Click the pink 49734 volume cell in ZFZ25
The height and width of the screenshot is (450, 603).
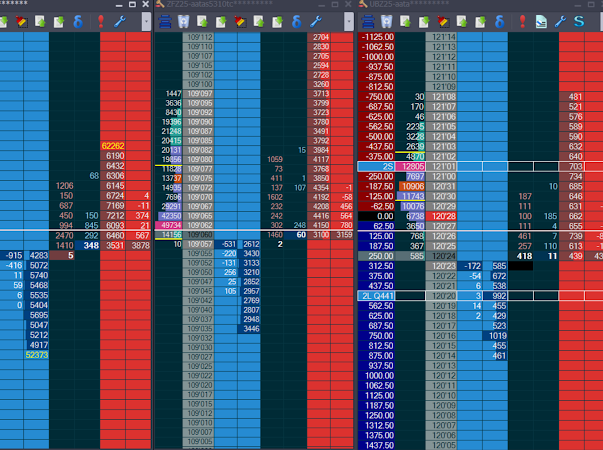[168, 225]
